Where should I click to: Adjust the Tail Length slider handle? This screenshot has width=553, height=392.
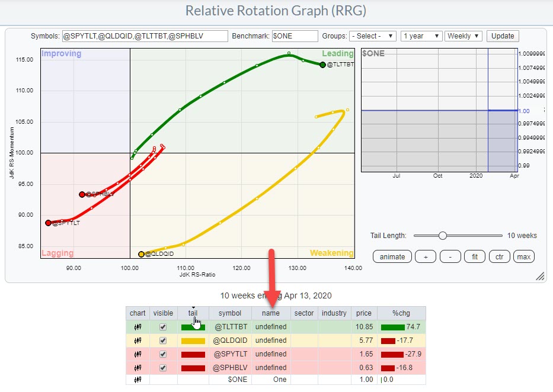pos(442,236)
